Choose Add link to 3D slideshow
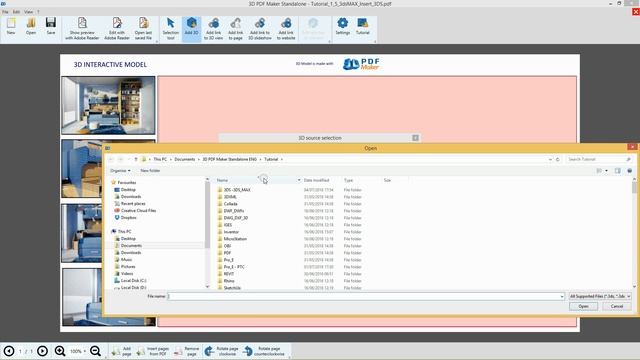This screenshot has width=640, height=360. 260,29
